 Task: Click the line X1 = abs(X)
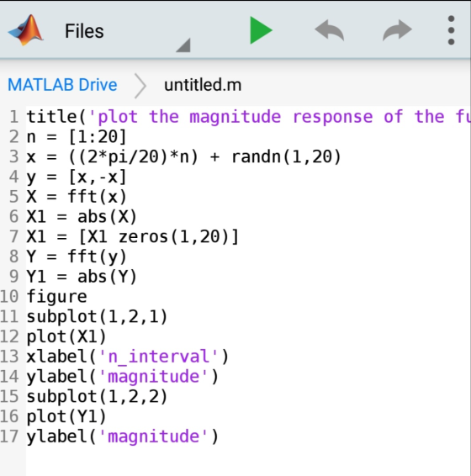click(x=82, y=217)
